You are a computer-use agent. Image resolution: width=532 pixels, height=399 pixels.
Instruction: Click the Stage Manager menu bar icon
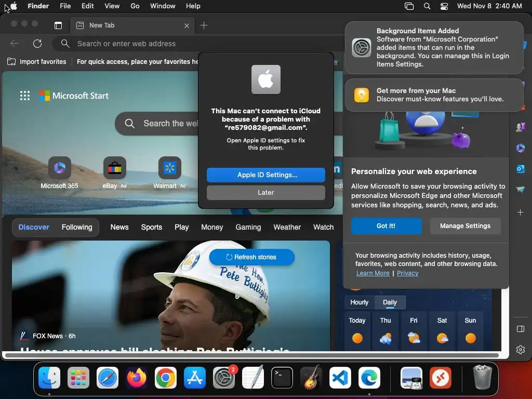pyautogui.click(x=409, y=6)
